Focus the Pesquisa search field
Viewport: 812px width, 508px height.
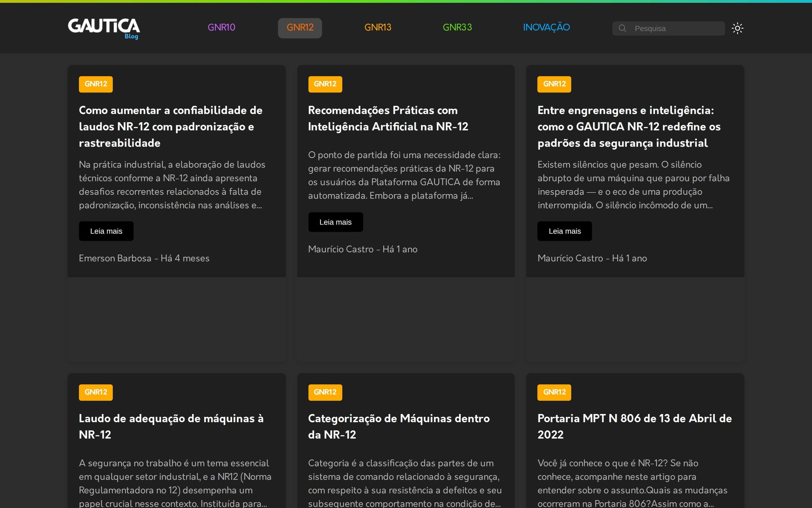point(668,28)
